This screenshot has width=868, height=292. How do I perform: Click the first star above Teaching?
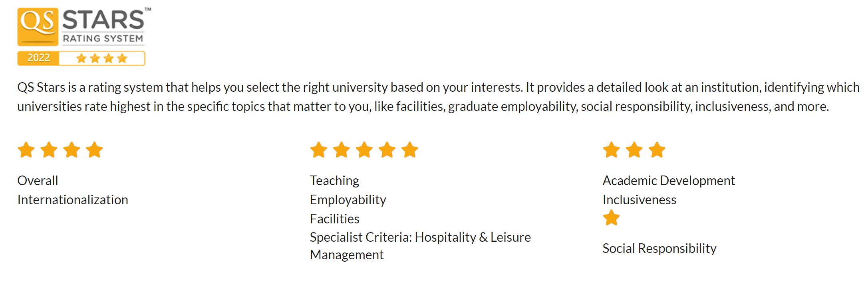tap(318, 150)
